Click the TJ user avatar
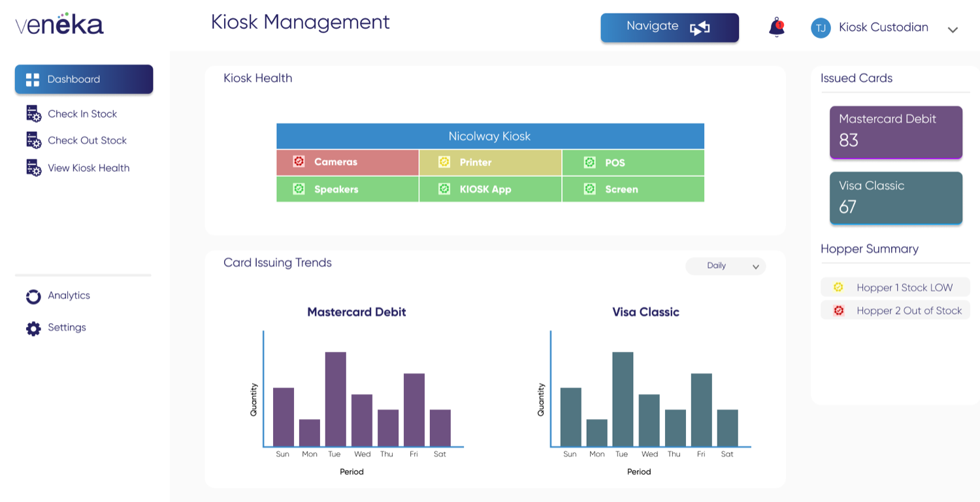 (821, 27)
